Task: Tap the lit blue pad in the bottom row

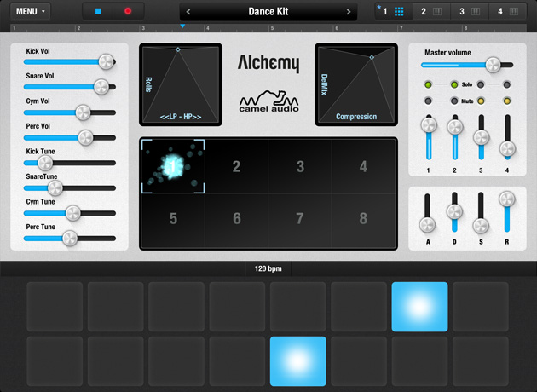Action: click(298, 361)
